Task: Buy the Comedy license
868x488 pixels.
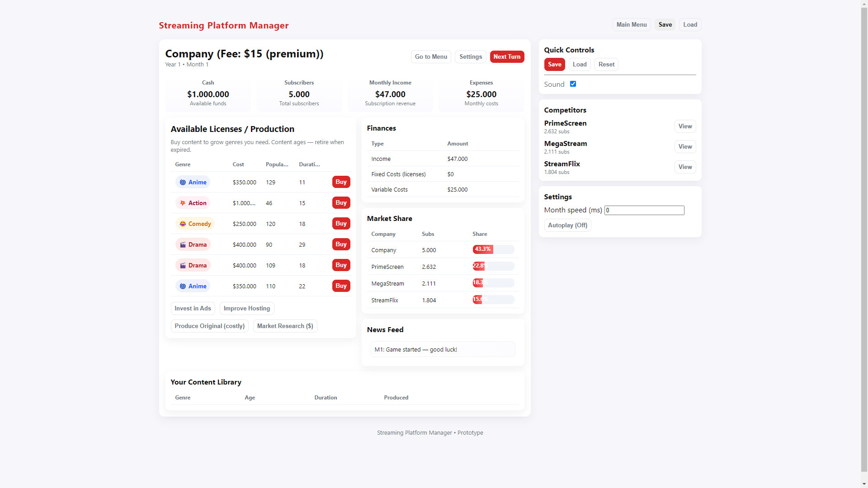Action: click(341, 223)
